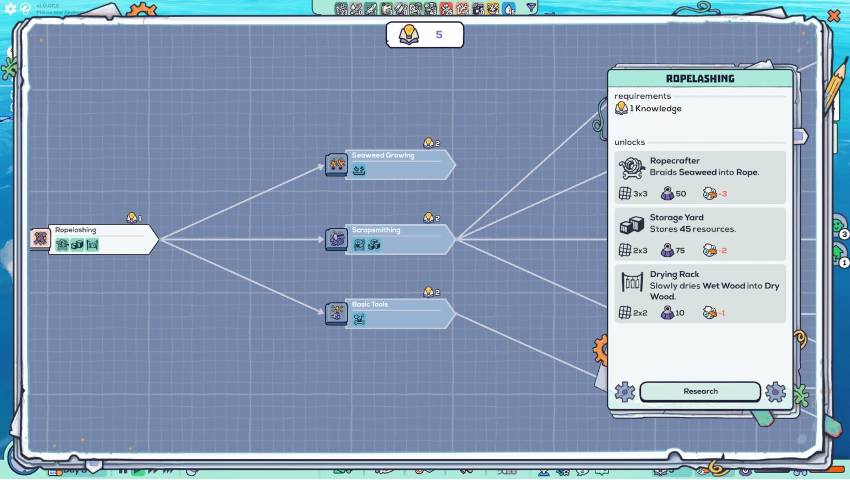Click the Drying Rack icon
Screen dimensions: 850x480
(630, 282)
